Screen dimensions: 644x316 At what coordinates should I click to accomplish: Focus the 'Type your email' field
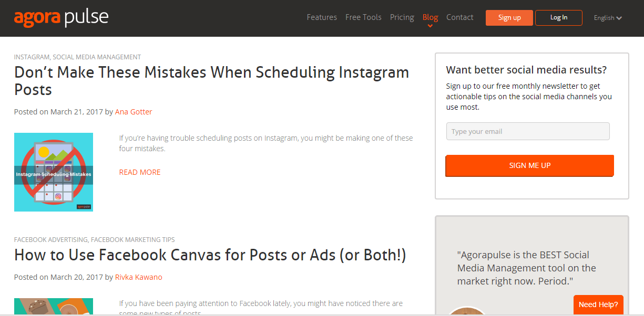pyautogui.click(x=528, y=131)
